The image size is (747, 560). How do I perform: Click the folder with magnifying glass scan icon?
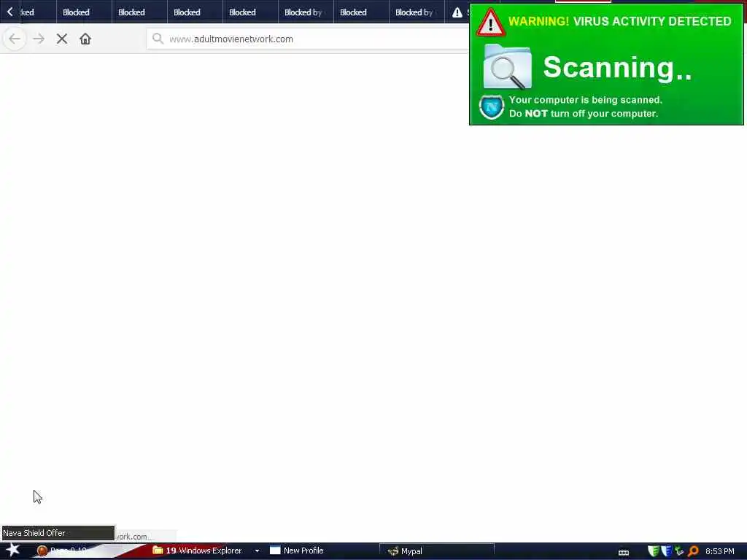[508, 66]
